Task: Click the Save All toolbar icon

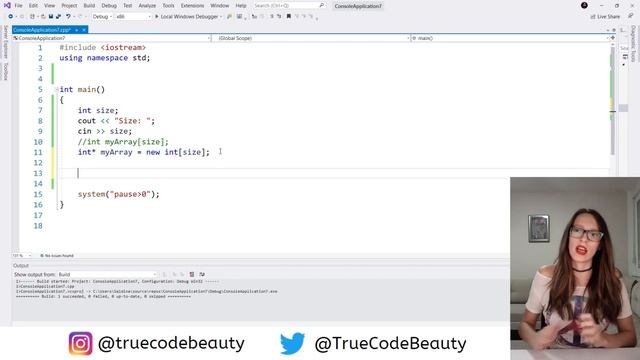Action: pyautogui.click(x=58, y=16)
